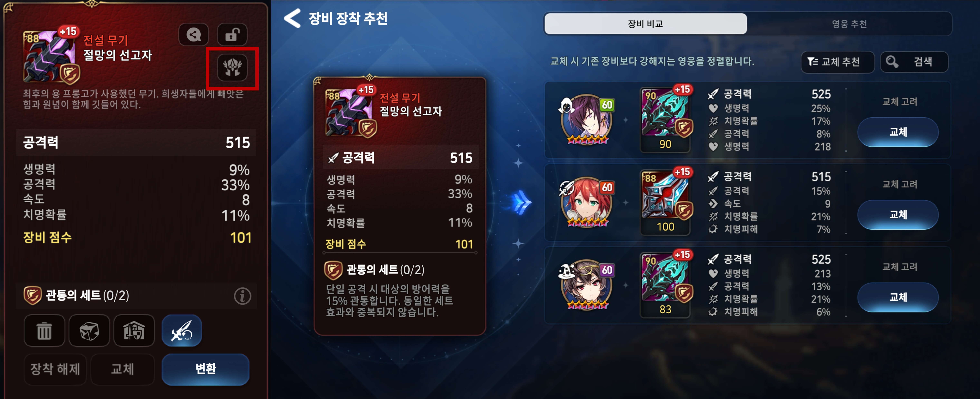Image resolution: width=980 pixels, height=399 pixels.
Task: Open the hero helmet recommendation icon
Action: [232, 68]
